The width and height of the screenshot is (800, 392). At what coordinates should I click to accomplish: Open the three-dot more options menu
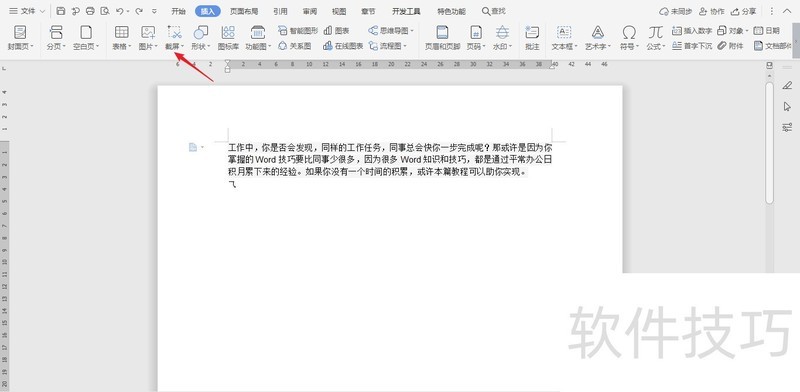coord(771,11)
